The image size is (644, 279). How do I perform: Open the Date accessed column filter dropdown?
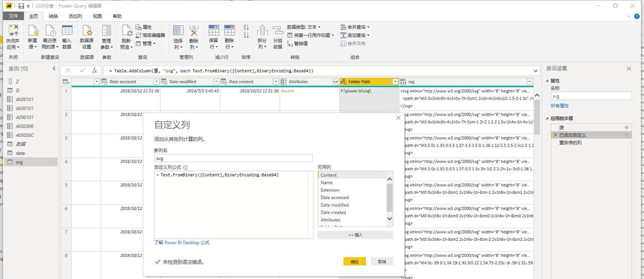point(156,81)
